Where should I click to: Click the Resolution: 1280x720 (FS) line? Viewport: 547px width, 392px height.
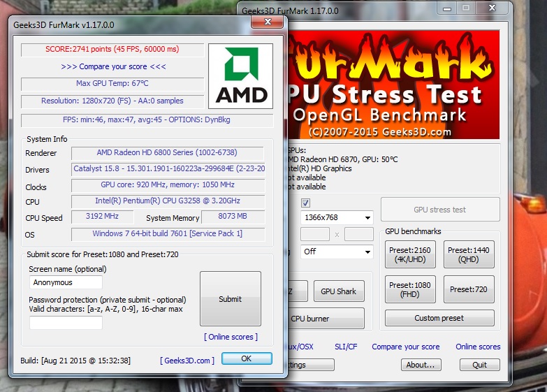tap(112, 101)
